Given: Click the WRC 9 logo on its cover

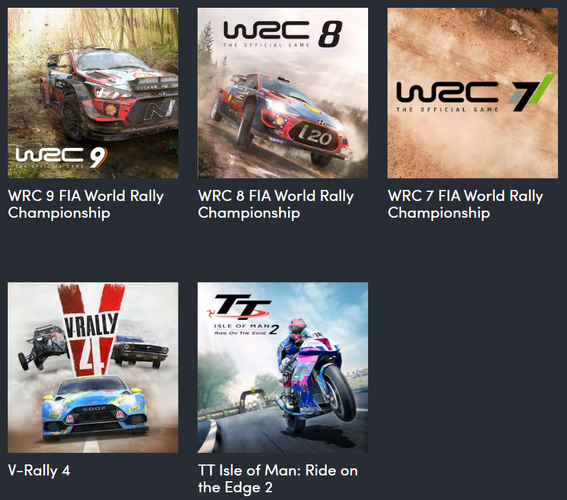Looking at the screenshot, I should tap(61, 157).
